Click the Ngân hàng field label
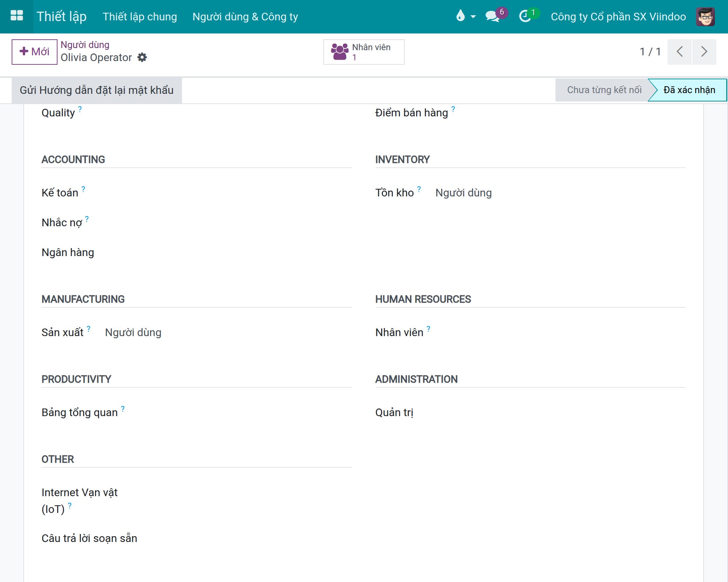Image resolution: width=728 pixels, height=582 pixels. [68, 252]
